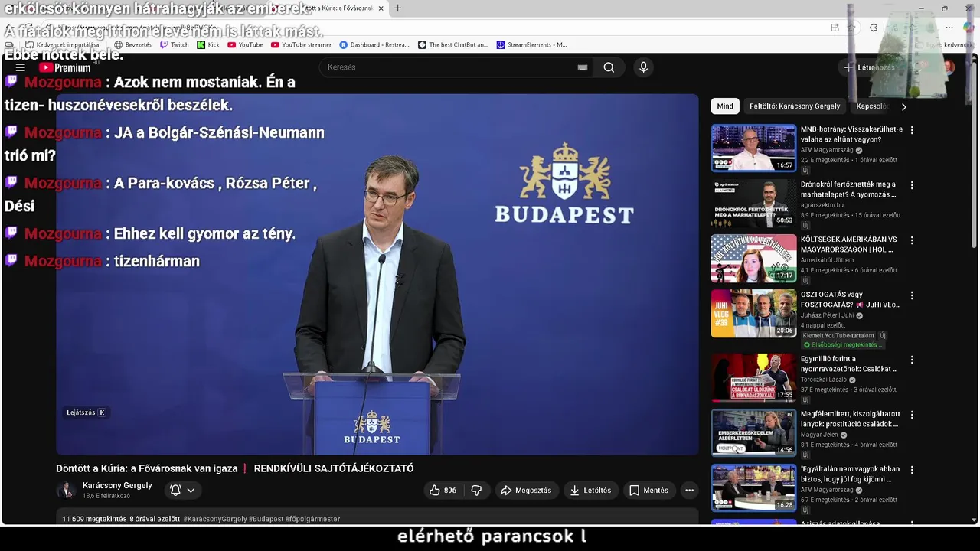Visit the Magyar Jelen channel link
This screenshot has width=980, height=551.
coord(819,435)
